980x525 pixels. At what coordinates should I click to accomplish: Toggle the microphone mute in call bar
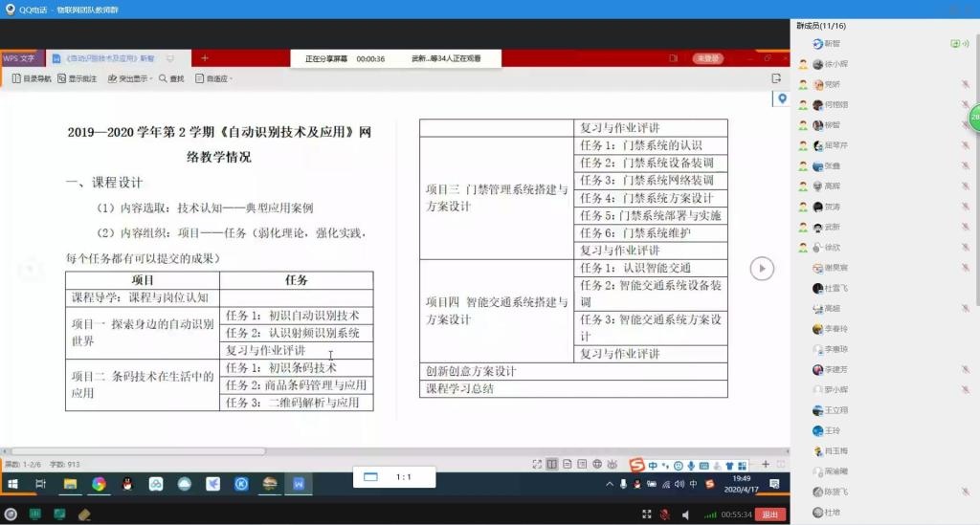coord(663,514)
